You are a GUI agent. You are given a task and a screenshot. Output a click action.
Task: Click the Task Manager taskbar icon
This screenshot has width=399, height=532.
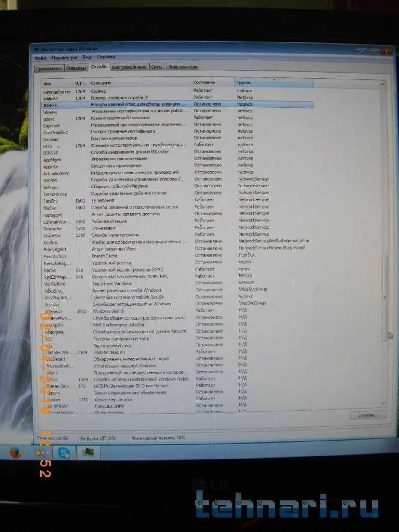[88, 452]
